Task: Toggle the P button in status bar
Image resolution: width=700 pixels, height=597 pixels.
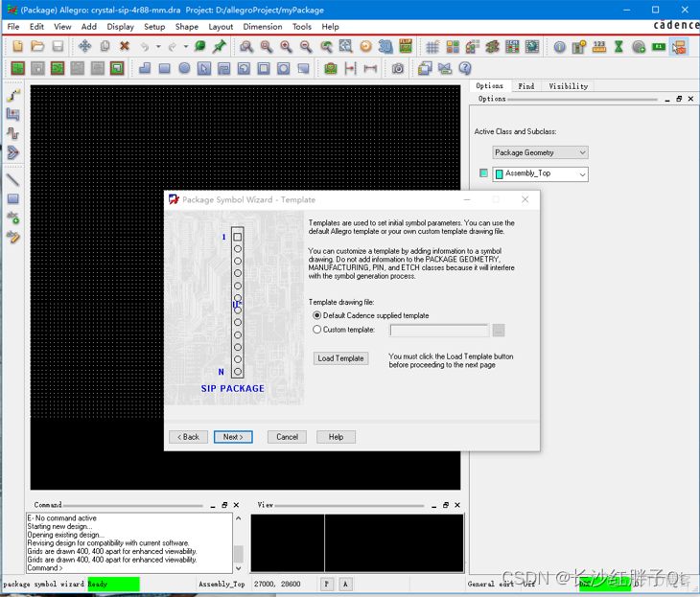Action: (326, 584)
